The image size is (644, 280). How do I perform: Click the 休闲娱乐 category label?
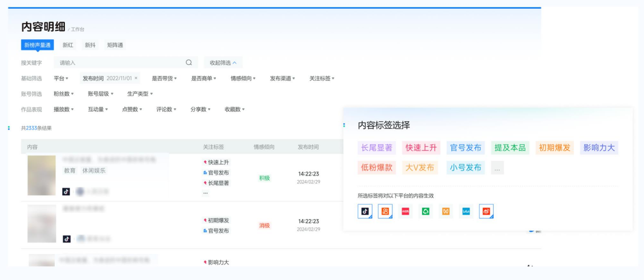pos(94,171)
